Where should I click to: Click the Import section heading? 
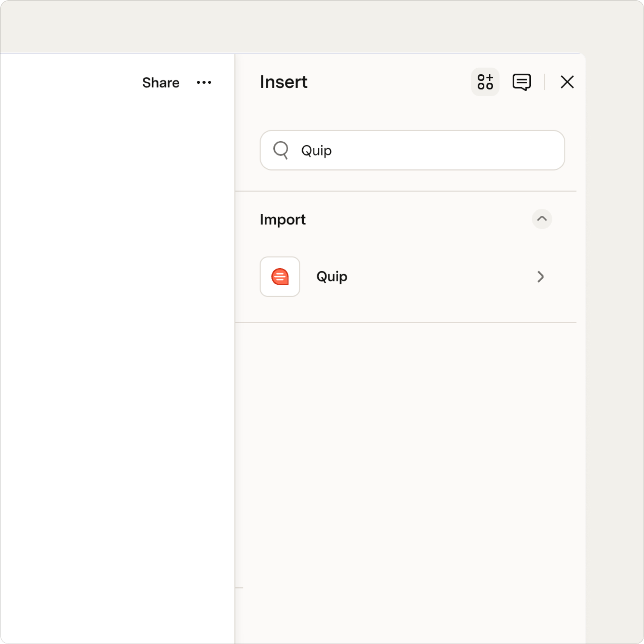tap(283, 220)
